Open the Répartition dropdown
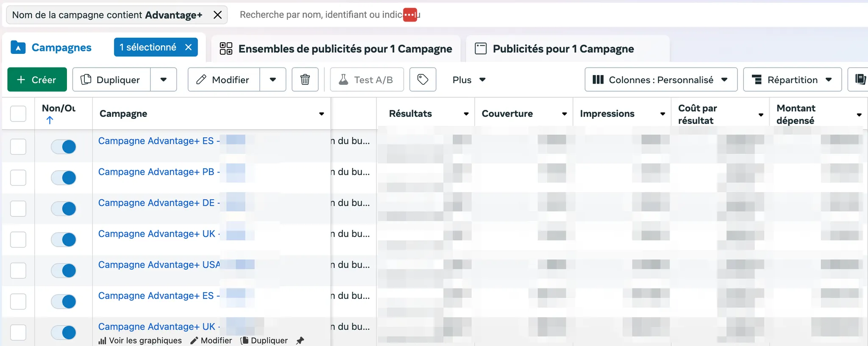Viewport: 868px width, 346px height. click(792, 80)
